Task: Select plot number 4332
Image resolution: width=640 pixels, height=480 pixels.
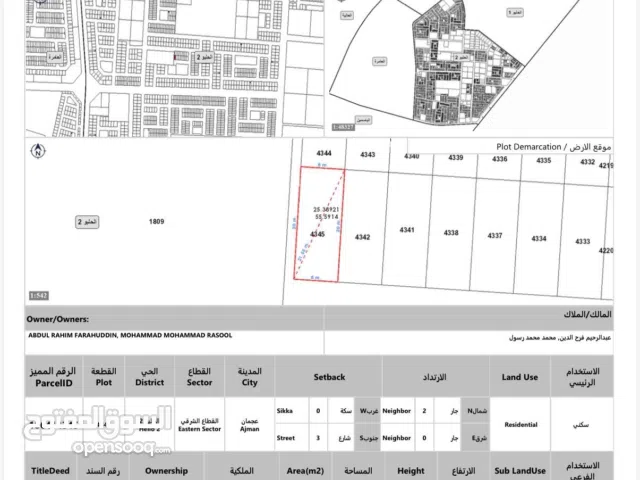Action: tap(587, 162)
